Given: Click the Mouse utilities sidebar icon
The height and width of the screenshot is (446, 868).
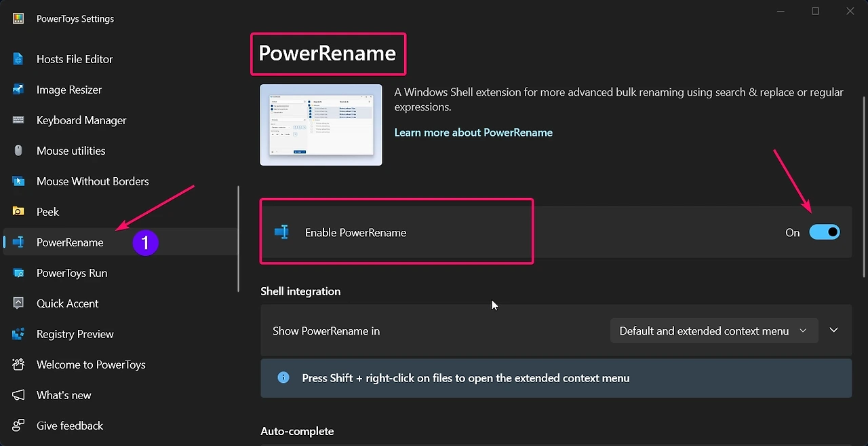Looking at the screenshot, I should click(18, 151).
